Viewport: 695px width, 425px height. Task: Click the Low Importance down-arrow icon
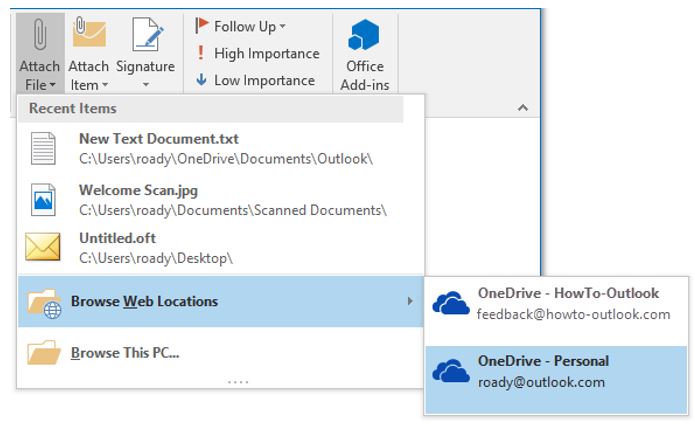point(201,80)
